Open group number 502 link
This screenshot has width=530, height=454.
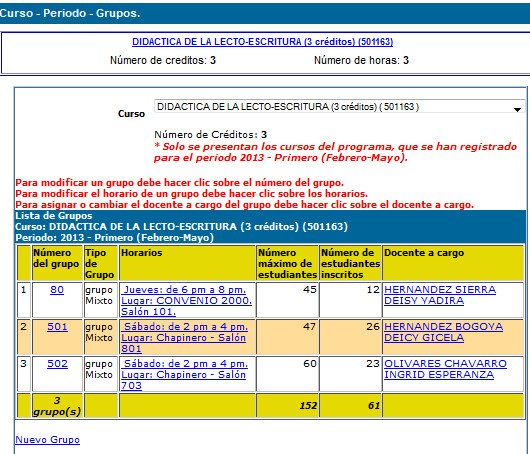coord(57,363)
